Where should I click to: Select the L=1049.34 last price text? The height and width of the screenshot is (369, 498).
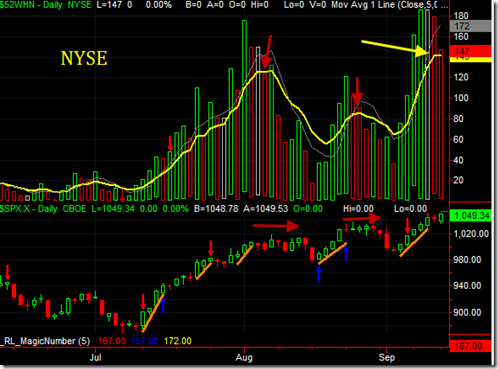(x=113, y=209)
